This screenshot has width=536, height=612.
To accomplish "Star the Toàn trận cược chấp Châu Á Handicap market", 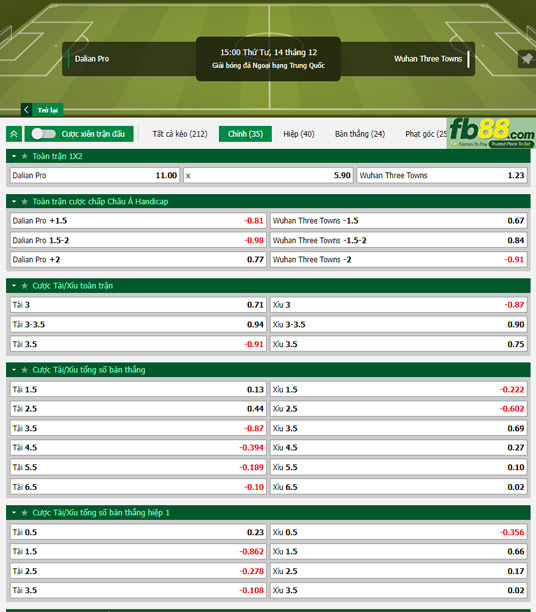I will pos(25,201).
